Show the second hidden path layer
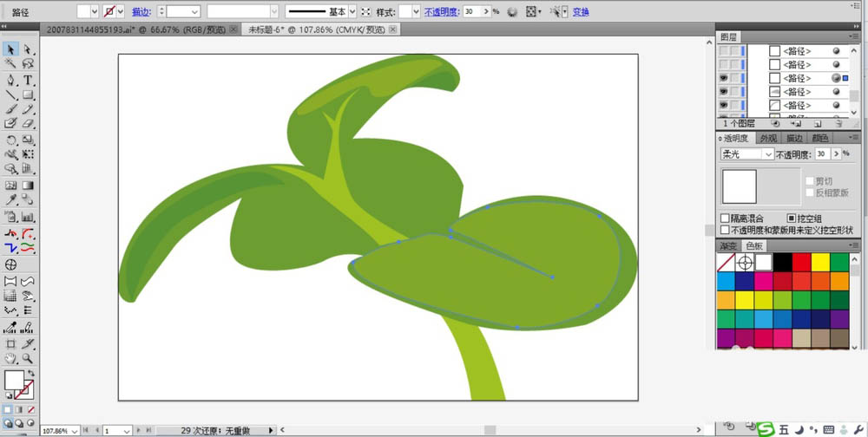 [x=724, y=65]
